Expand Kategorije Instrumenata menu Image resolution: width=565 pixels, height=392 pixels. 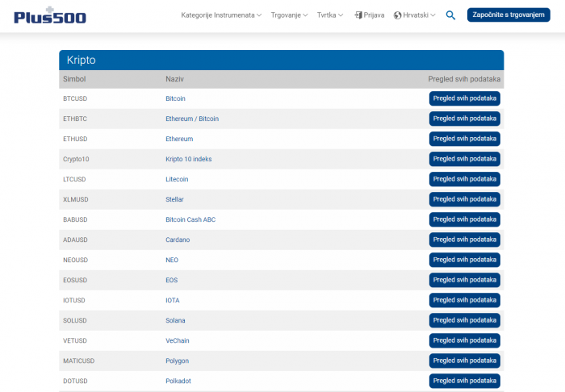(221, 15)
